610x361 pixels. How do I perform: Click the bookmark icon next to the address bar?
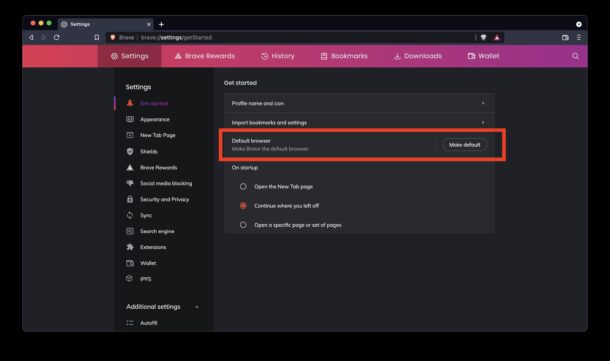(x=96, y=37)
